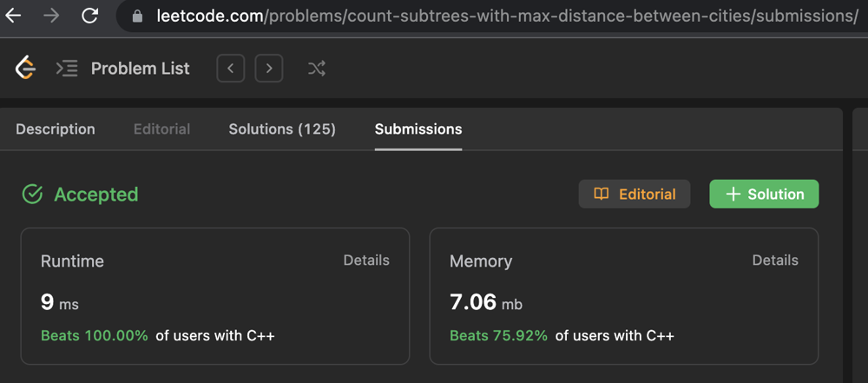Click the site lock icon
The width and height of the screenshot is (868, 383).
coord(137,17)
